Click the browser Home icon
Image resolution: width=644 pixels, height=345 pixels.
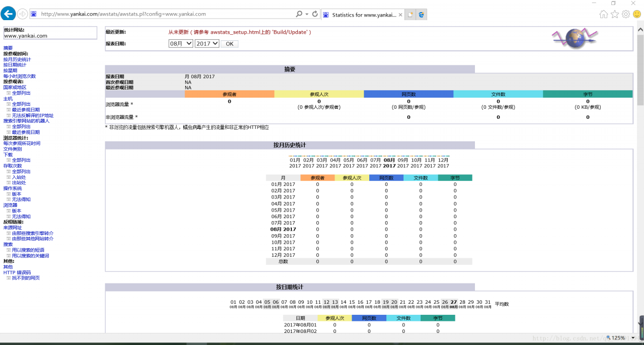pos(603,15)
